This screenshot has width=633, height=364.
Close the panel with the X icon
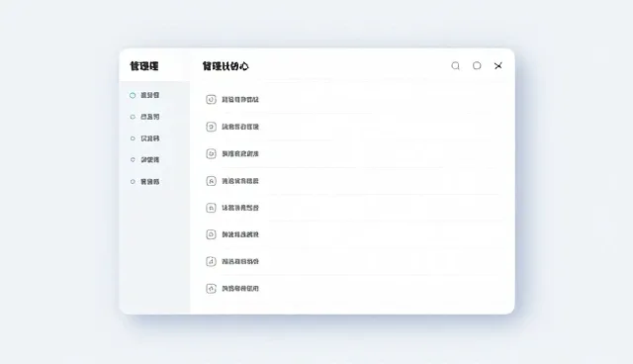pyautogui.click(x=498, y=65)
